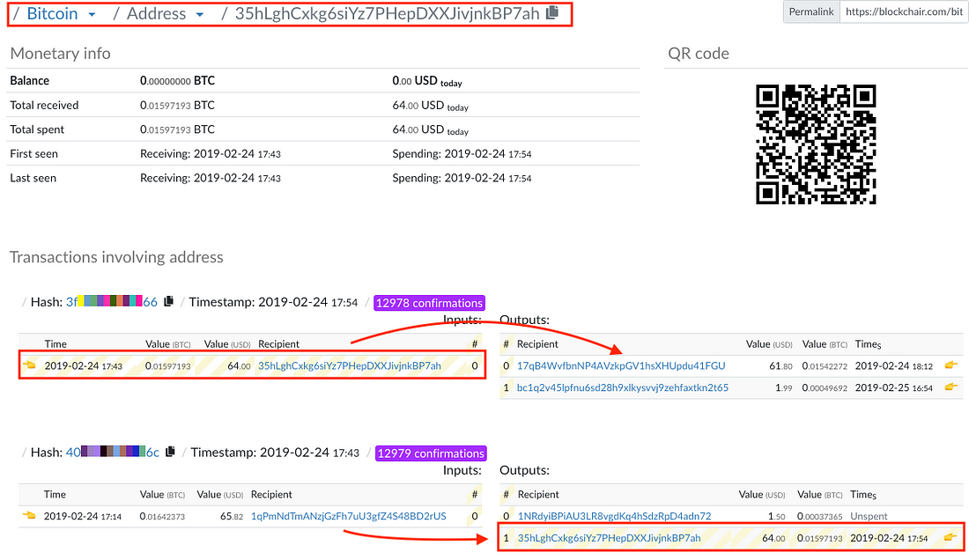The height and width of the screenshot is (560, 969).
Task: Open input address 1qPmNdTmANzjGzFh7uU3gfZ4S48BD2rUS
Action: pos(349,516)
